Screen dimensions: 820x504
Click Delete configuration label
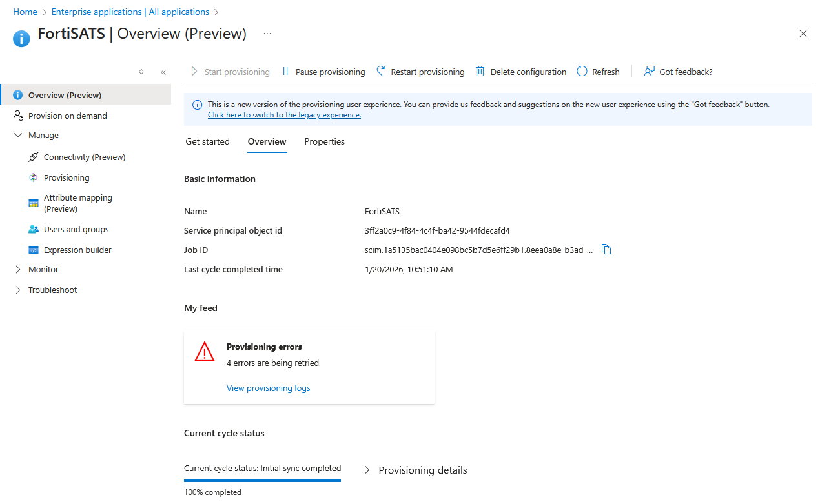coord(528,72)
